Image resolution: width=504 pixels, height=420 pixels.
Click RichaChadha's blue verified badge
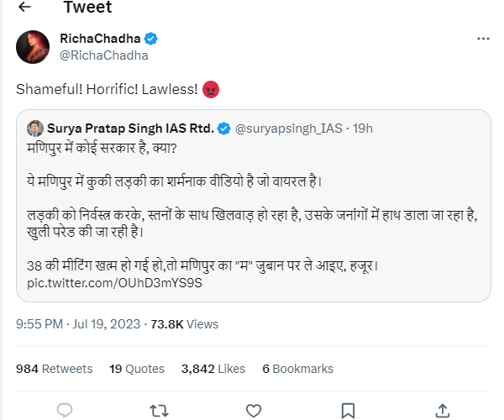pyautogui.click(x=151, y=39)
